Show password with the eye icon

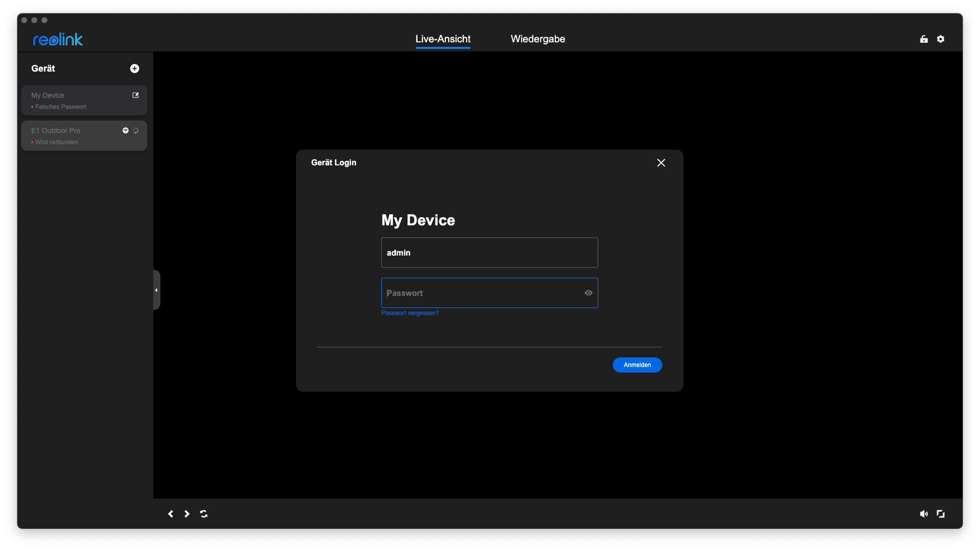pos(588,293)
